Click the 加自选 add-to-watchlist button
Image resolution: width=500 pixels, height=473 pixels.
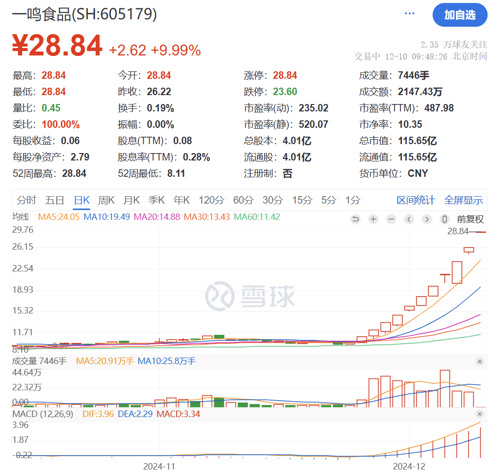(460, 15)
